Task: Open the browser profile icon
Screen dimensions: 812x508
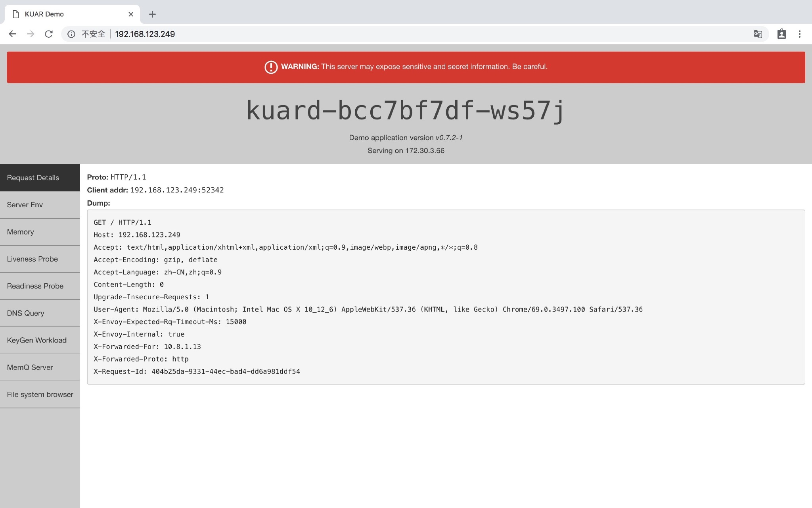Action: 781,34
